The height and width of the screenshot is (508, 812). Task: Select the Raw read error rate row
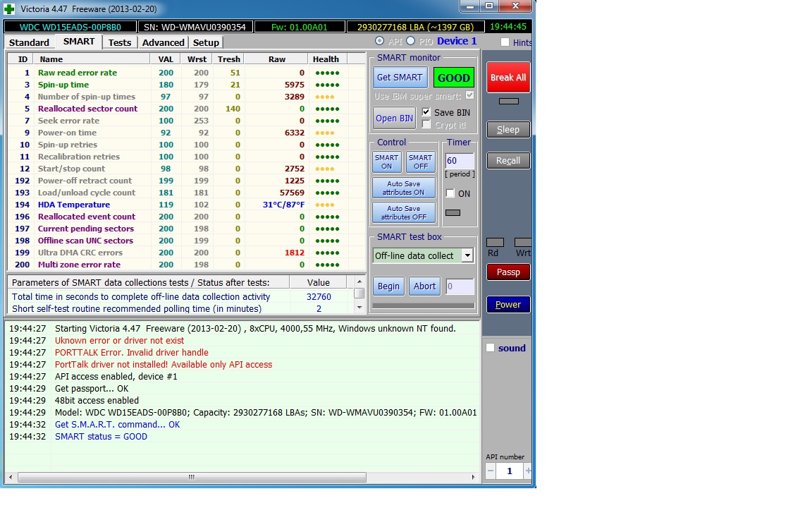[186, 73]
